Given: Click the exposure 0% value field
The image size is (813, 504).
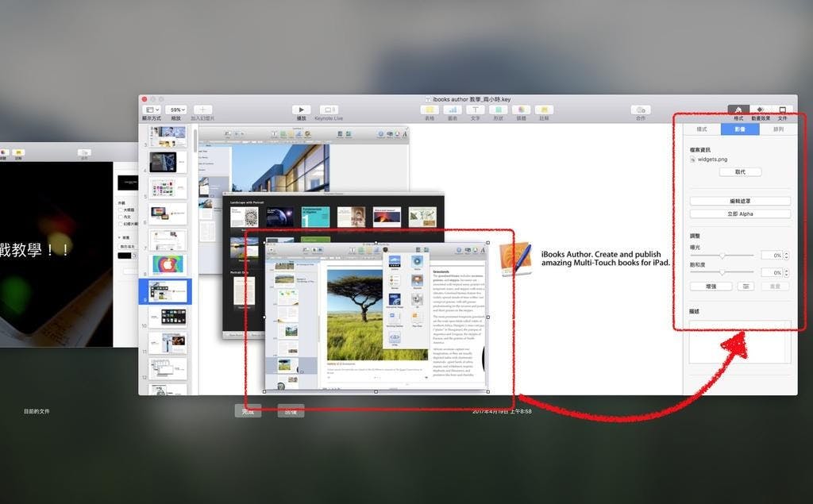Looking at the screenshot, I should pyautogui.click(x=772, y=255).
